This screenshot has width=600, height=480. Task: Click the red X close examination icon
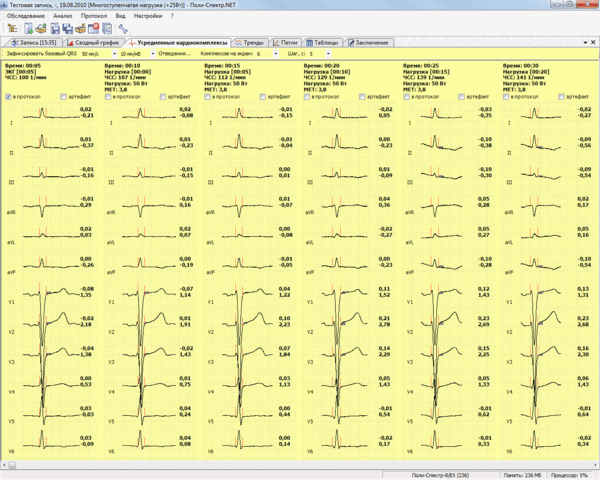(91, 28)
